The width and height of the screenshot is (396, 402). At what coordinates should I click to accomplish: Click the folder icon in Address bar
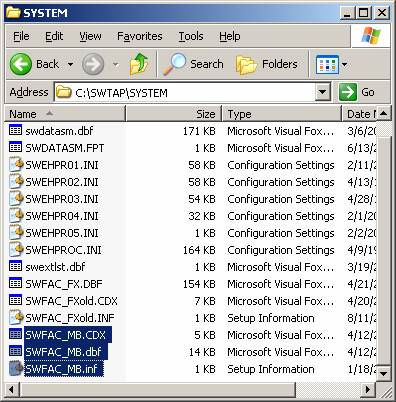(x=64, y=92)
